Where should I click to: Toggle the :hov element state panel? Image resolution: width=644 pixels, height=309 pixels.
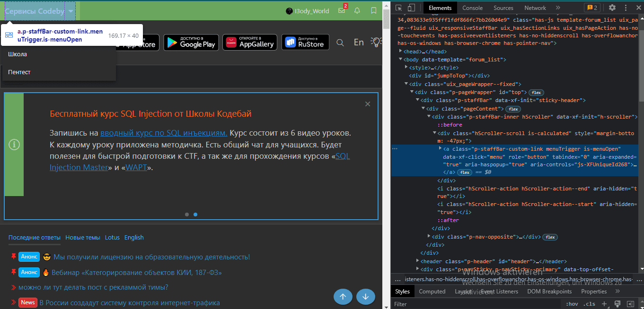tap(572, 304)
